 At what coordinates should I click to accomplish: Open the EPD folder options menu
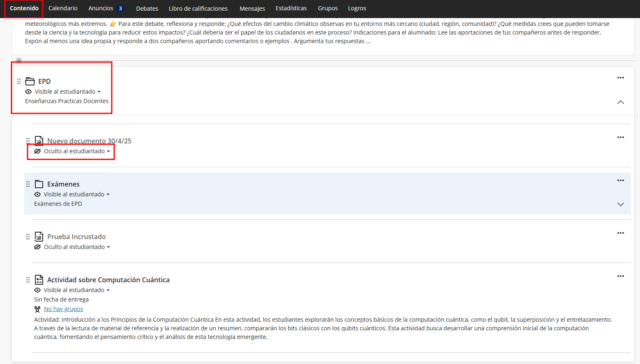click(x=620, y=78)
